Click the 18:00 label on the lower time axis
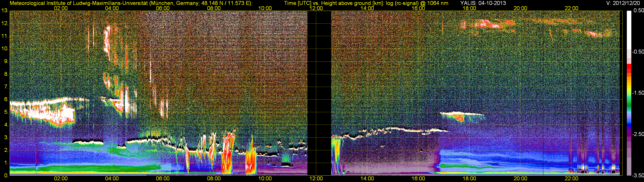 pos(469,179)
